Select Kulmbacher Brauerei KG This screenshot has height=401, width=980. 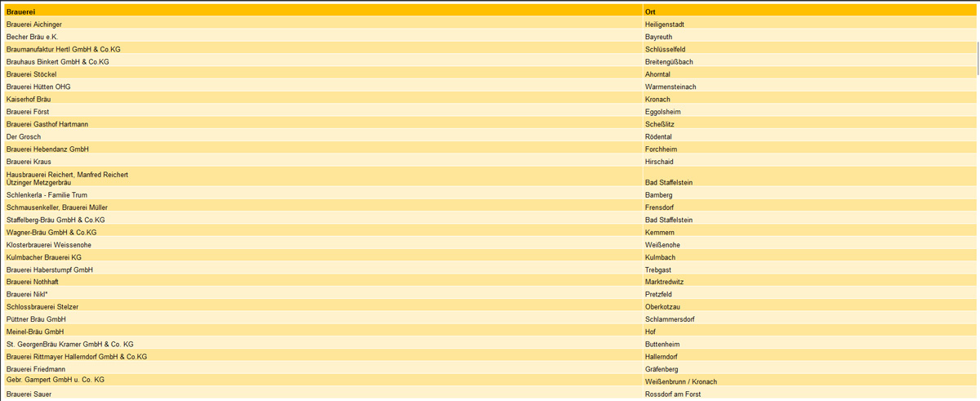pos(43,257)
